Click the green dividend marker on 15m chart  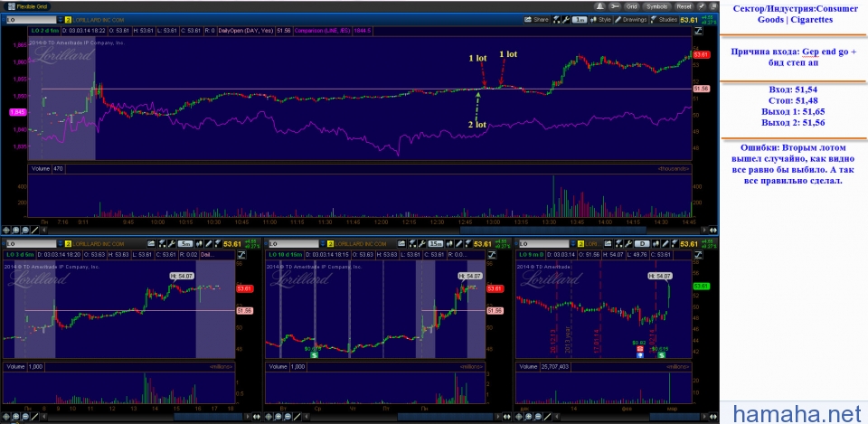315,354
